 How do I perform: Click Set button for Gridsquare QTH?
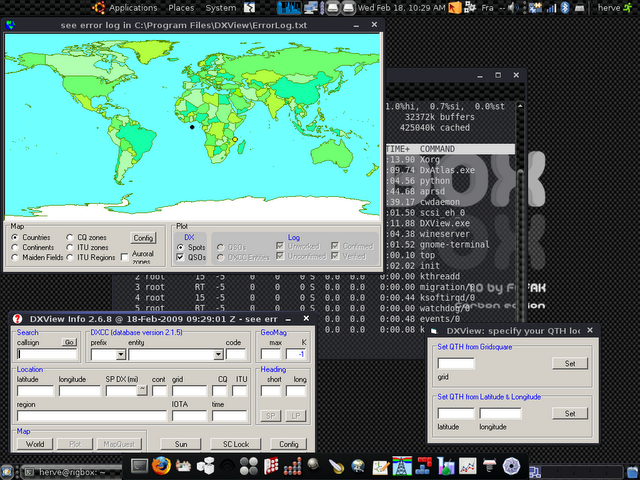point(569,363)
